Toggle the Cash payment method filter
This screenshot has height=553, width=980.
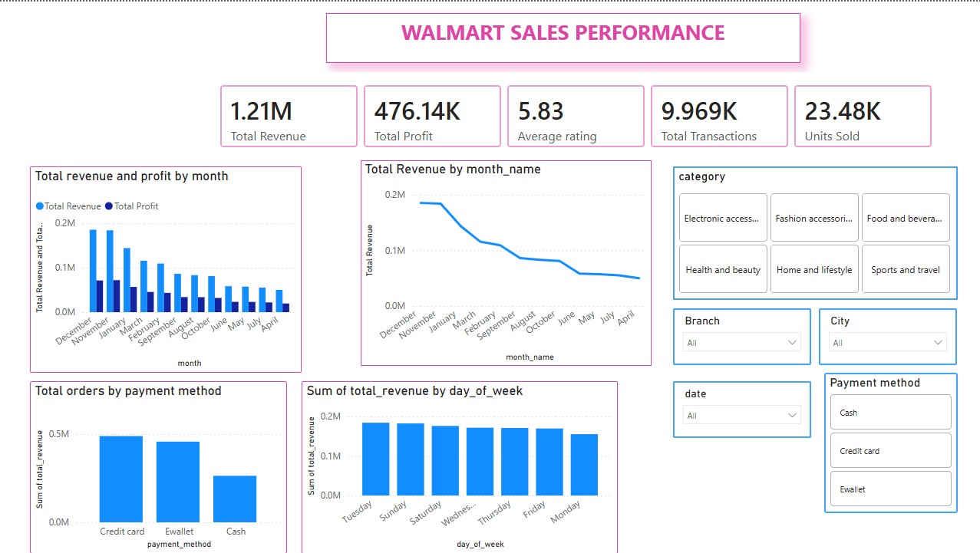[890, 412]
